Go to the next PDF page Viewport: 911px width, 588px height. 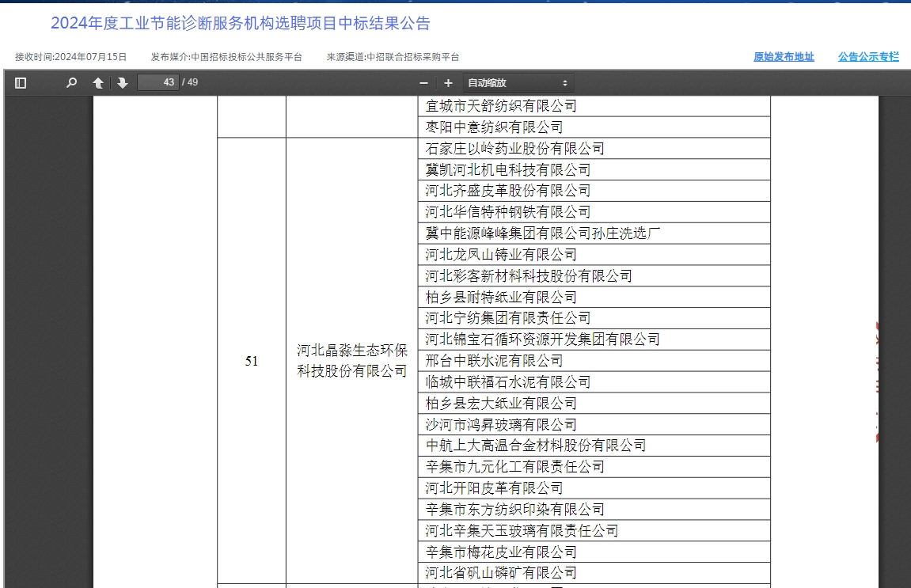123,83
